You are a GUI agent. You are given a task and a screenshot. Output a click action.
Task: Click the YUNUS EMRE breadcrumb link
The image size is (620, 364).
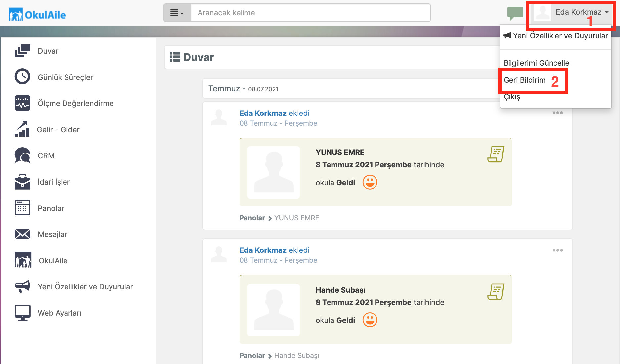coord(296,218)
